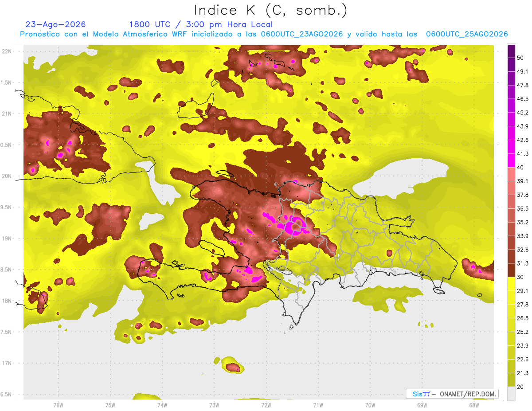Click the "17N" latitude label
The height and width of the screenshot is (411, 532).
tap(8, 363)
